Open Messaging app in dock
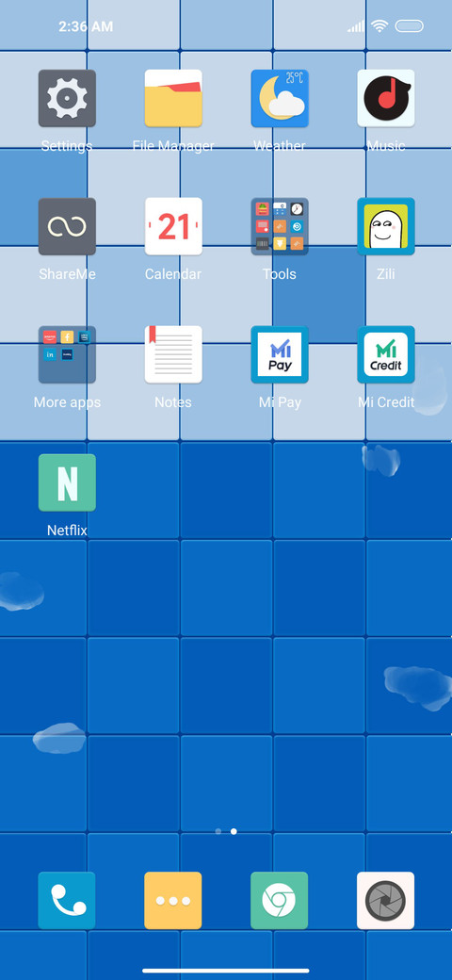Viewport: 452px width, 980px height. 173,901
